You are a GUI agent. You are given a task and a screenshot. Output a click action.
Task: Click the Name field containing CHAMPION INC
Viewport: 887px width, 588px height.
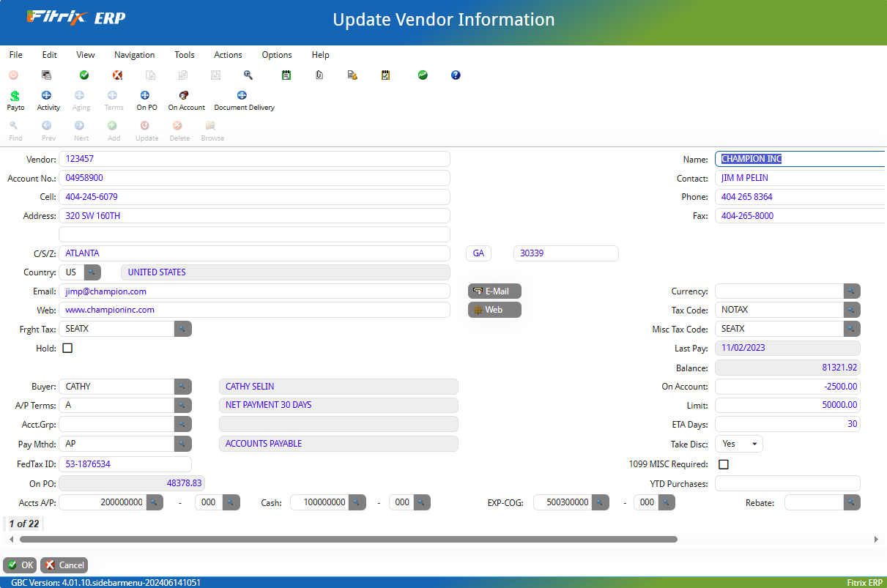[801, 159]
